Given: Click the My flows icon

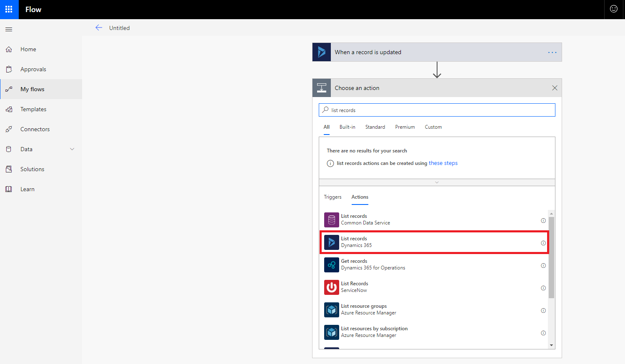Looking at the screenshot, I should [x=9, y=89].
